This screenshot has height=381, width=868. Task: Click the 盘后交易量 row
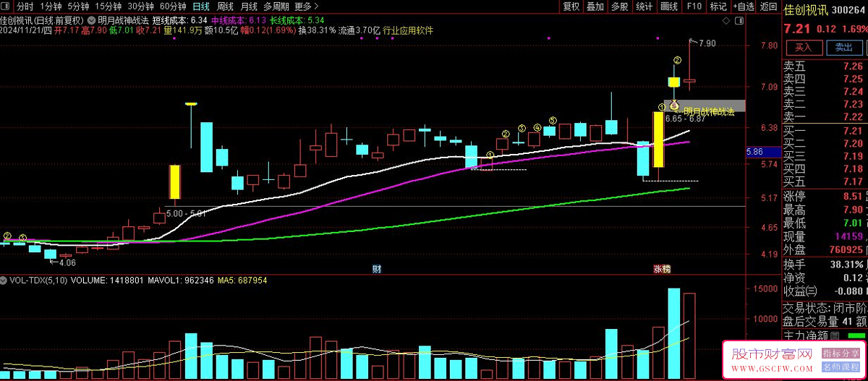(x=825, y=322)
